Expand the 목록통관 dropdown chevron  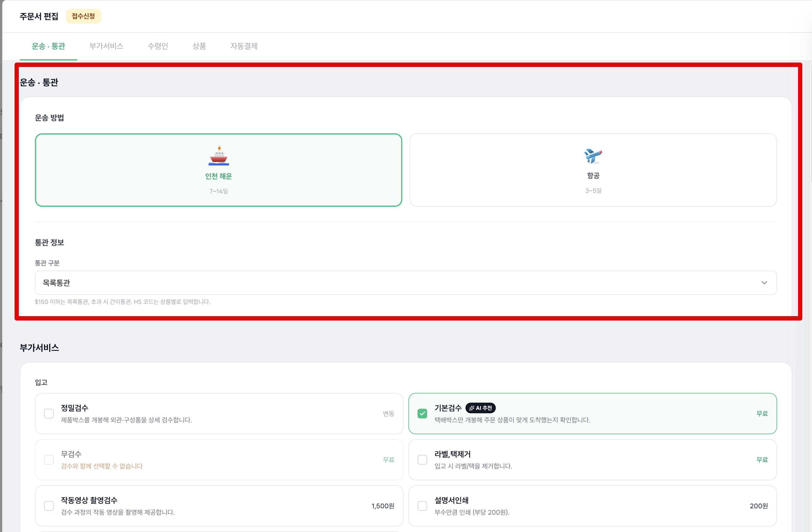tap(764, 283)
